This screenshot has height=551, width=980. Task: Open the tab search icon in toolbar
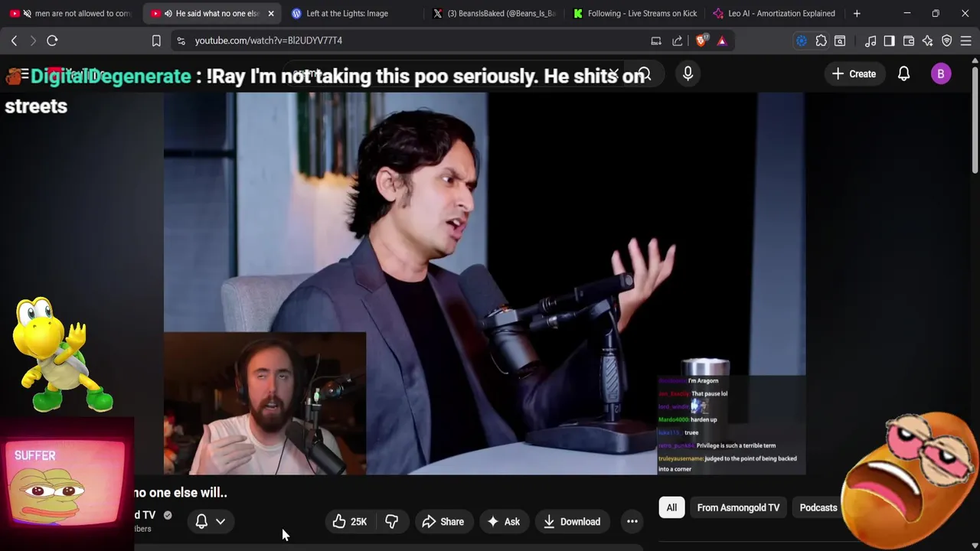coord(840,41)
